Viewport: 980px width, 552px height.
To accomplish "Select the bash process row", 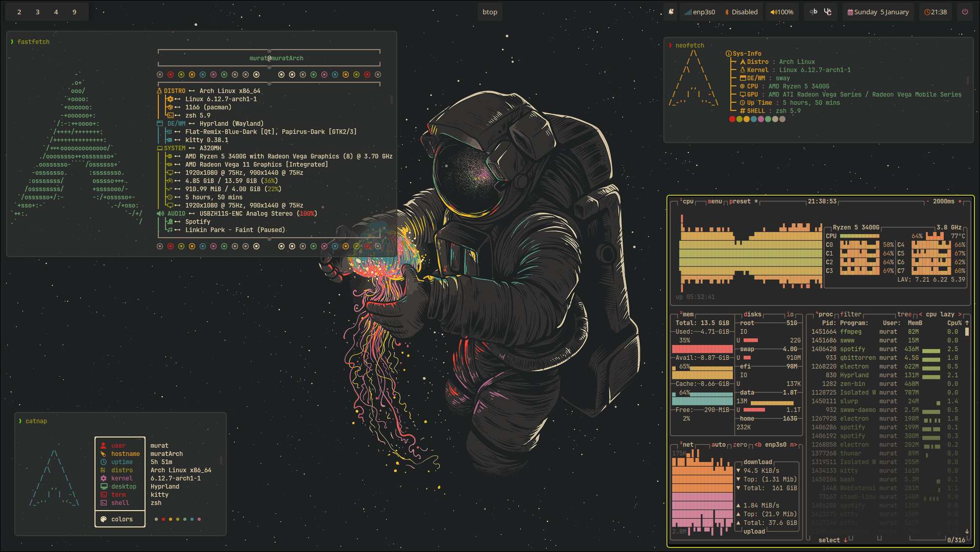I will point(886,479).
